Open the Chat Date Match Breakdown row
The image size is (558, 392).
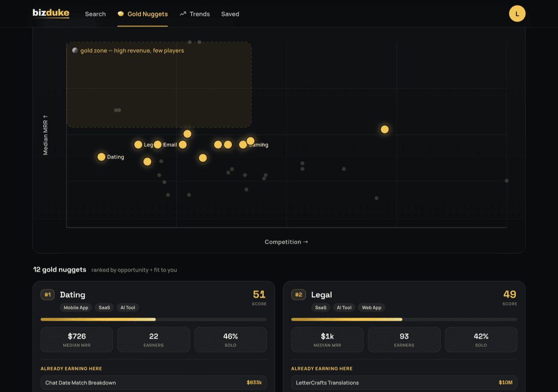154,383
